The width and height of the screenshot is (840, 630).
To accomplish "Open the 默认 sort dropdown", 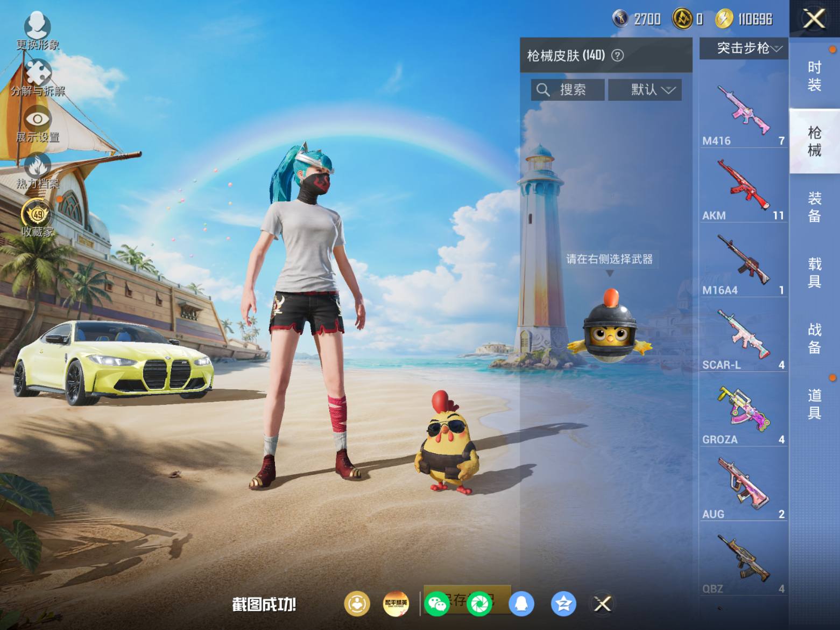I will (645, 90).
